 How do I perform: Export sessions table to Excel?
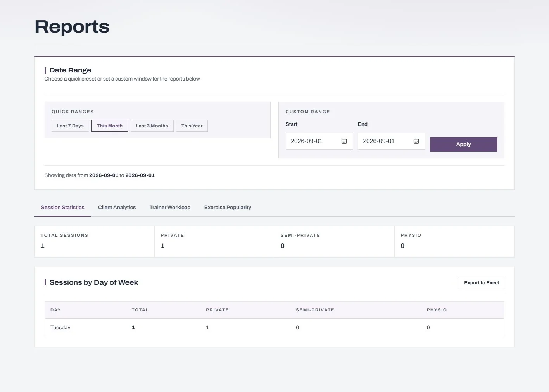482,283
